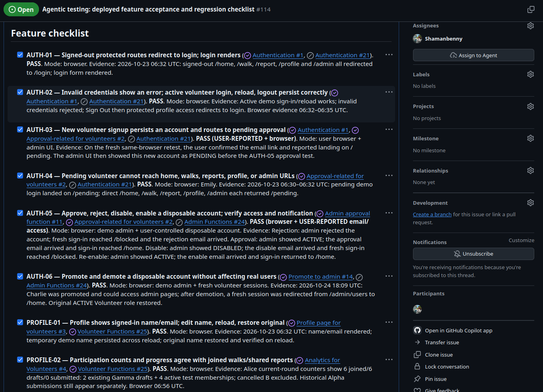Uncheck the AUTH-01 checklist item
The width and height of the screenshot is (543, 392).
20,55
